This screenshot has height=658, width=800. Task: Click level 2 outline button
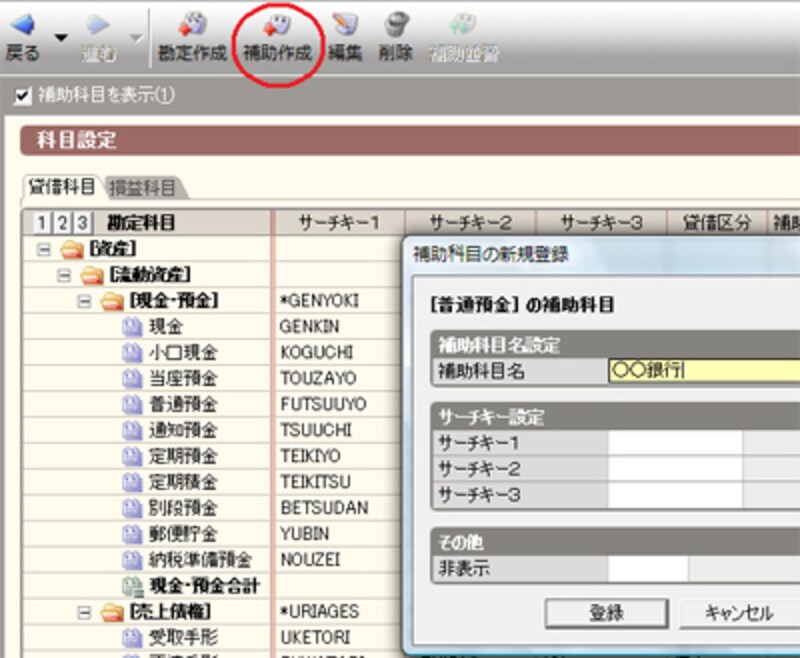click(x=62, y=223)
